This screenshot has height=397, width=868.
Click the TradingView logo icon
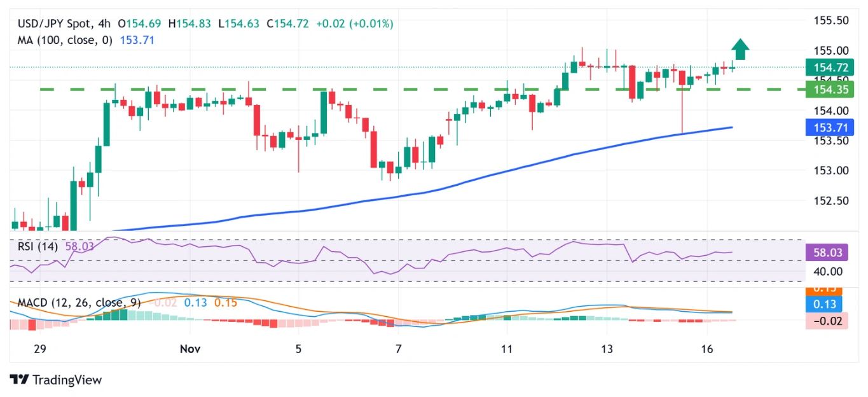click(x=19, y=380)
